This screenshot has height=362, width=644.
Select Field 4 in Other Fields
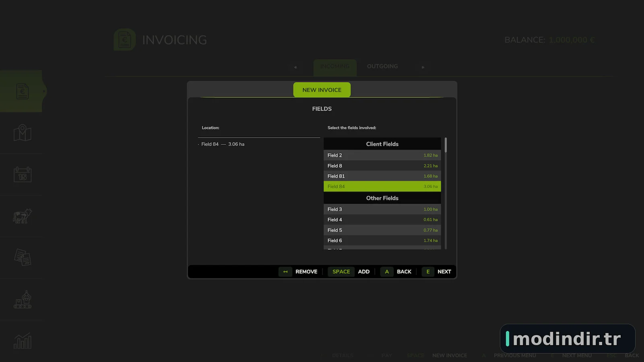click(382, 220)
